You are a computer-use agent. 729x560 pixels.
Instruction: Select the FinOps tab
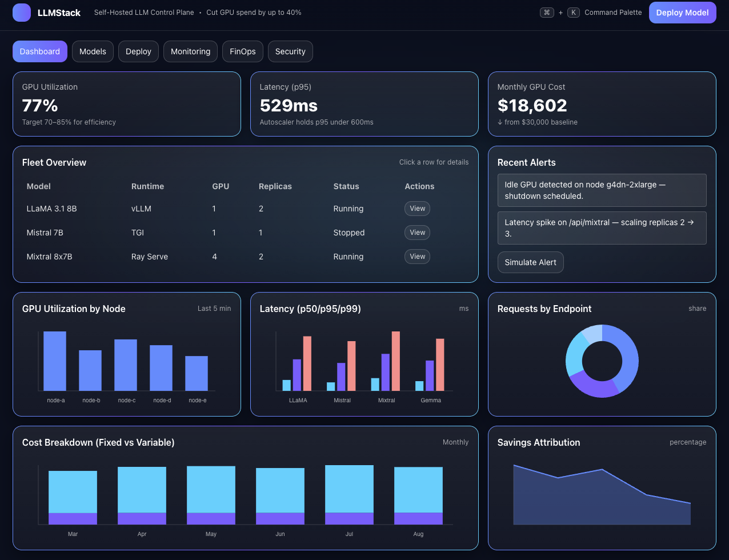click(243, 51)
